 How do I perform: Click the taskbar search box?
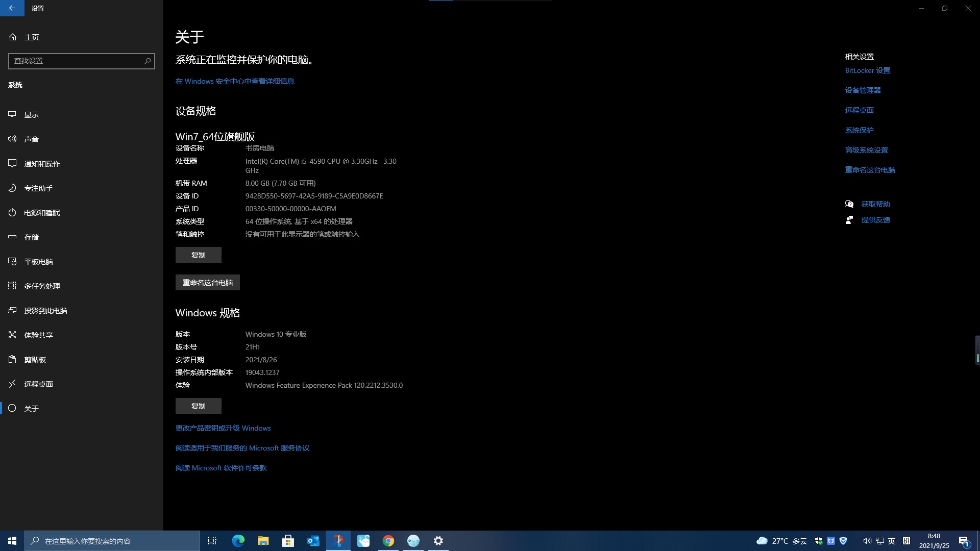point(112,541)
